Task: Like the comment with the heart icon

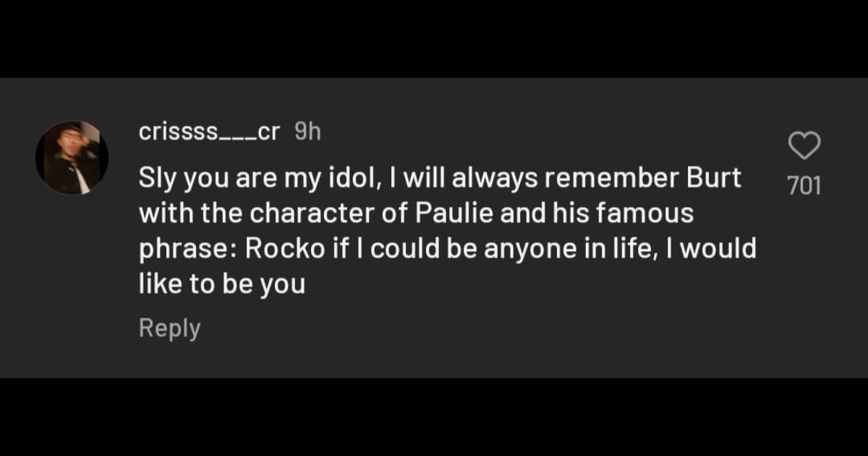Action: click(804, 145)
